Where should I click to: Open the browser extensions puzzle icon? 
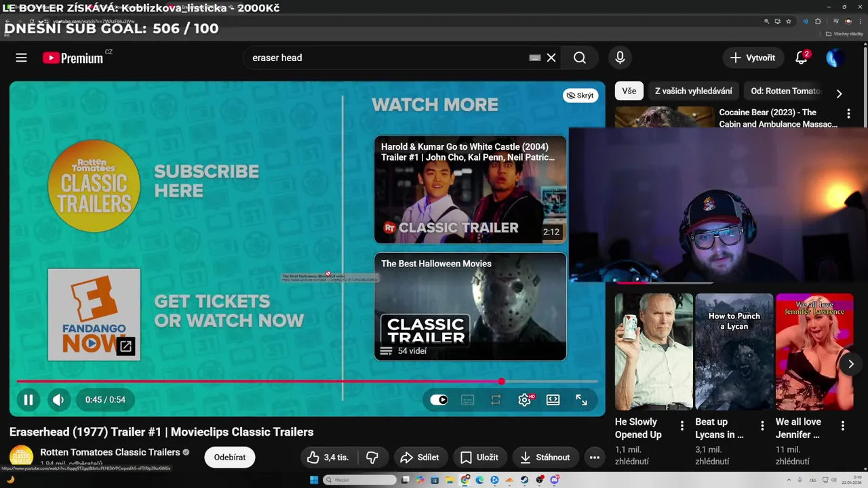(x=818, y=22)
